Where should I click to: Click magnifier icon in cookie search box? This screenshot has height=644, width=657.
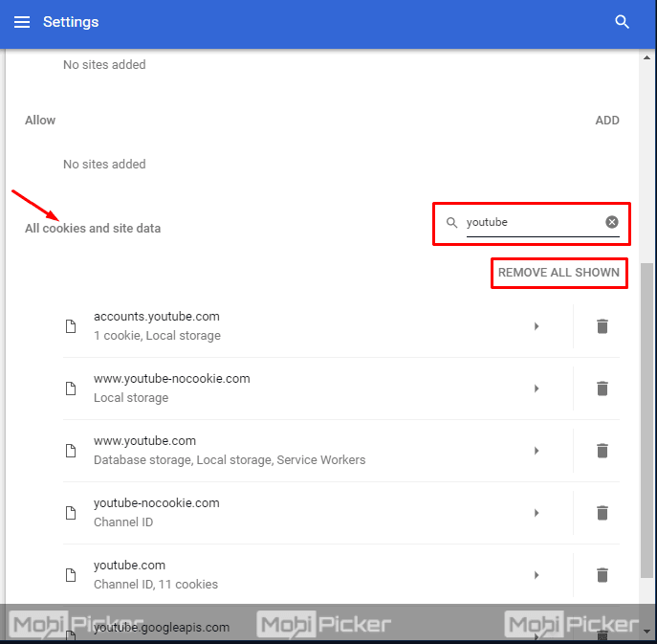(x=451, y=222)
